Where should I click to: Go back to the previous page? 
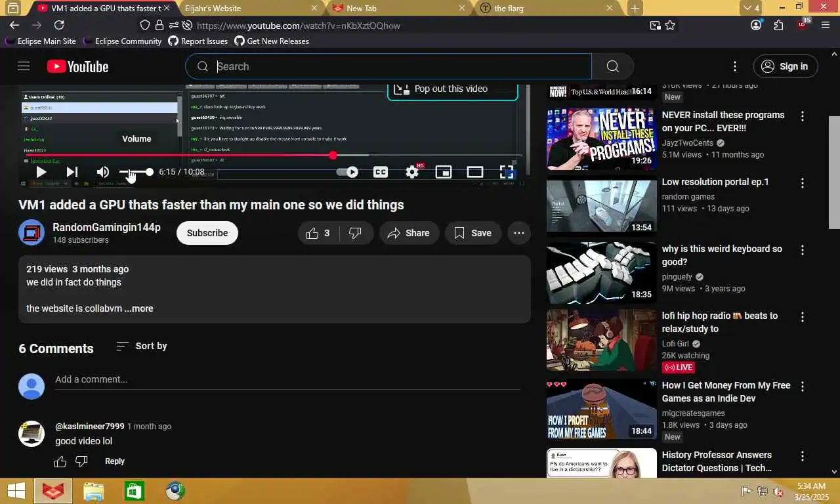tap(14, 26)
